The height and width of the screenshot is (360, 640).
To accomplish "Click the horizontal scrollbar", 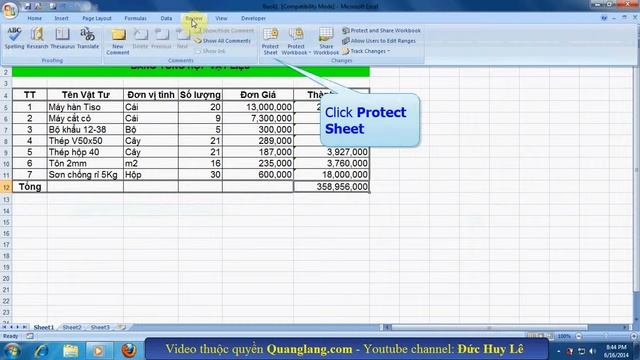I will coord(489,327).
